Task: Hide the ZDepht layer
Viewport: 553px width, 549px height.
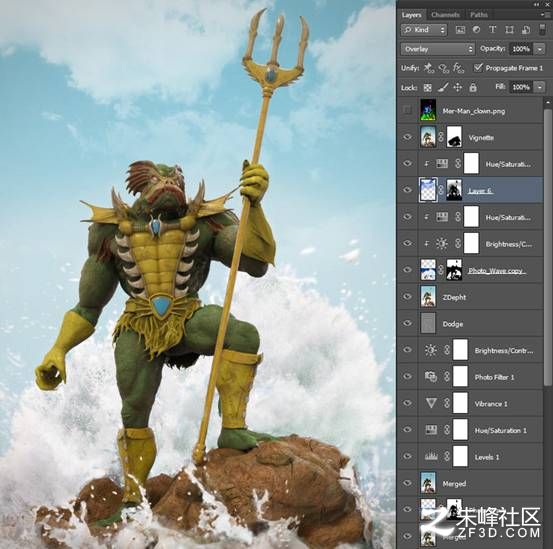Action: tap(407, 297)
